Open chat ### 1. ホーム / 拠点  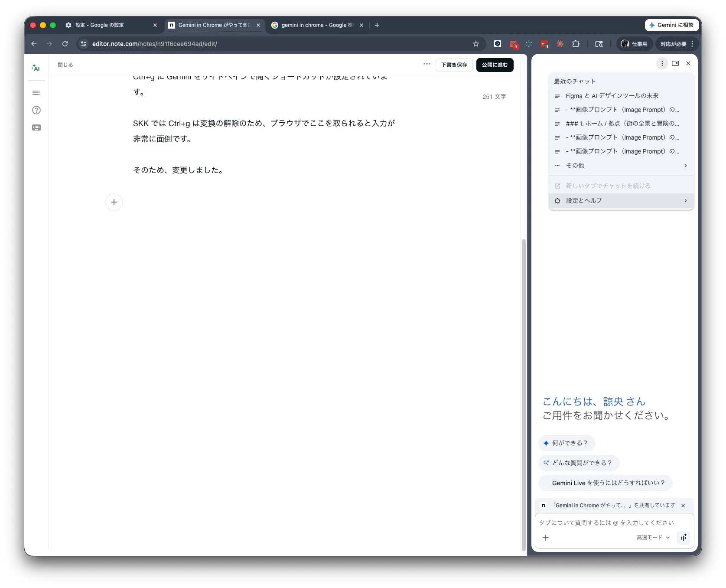(x=622, y=124)
